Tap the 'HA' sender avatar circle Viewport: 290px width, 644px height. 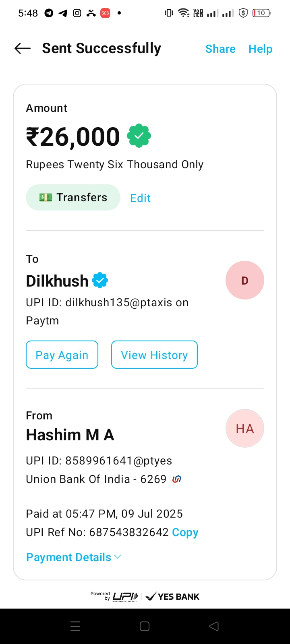244,429
